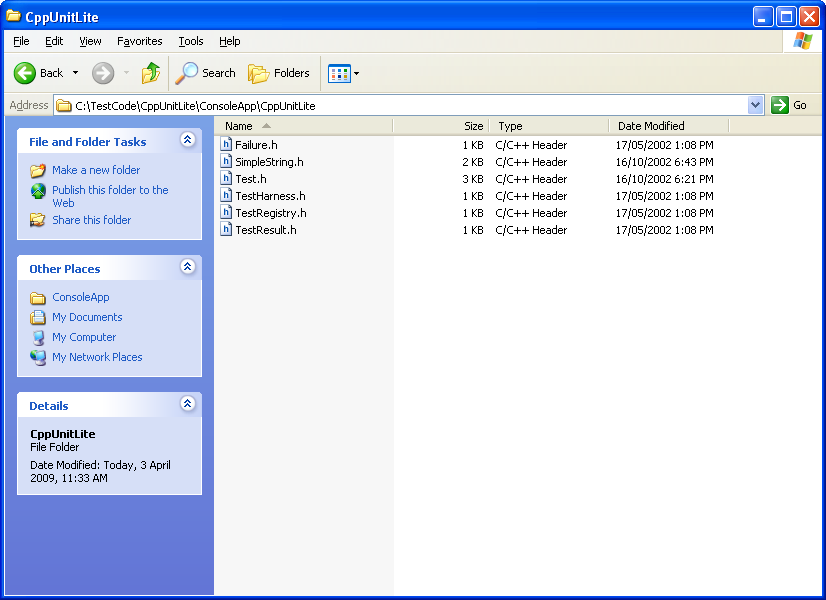Open the My Documents link
The width and height of the screenshot is (826, 600).
[x=87, y=317]
